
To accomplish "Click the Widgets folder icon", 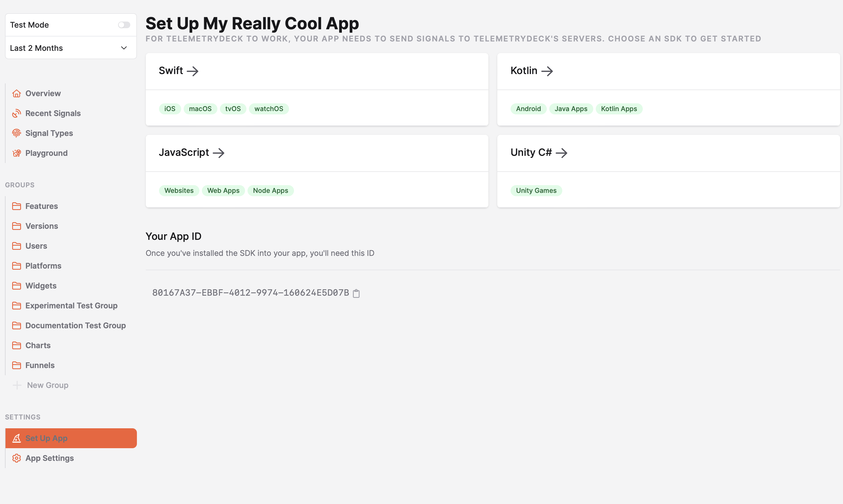I will (16, 286).
